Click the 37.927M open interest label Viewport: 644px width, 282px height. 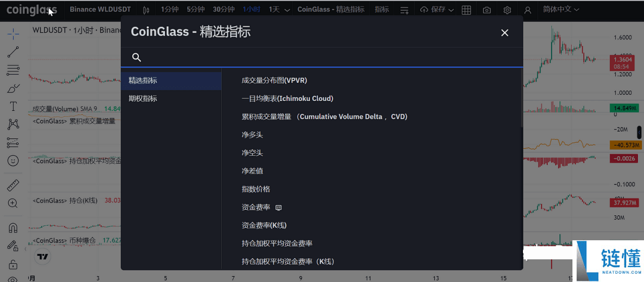coord(624,203)
